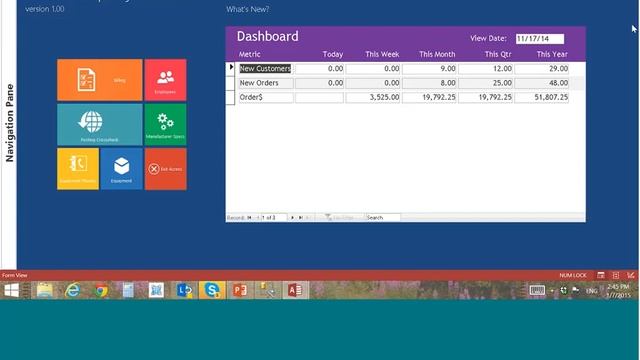This screenshot has width=640, height=360.
Task: Click New Orders This Qtr value 25.00
Action: (x=485, y=83)
